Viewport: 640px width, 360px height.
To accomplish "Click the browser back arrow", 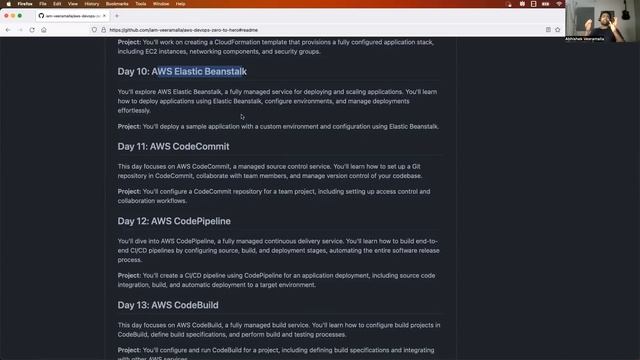I will tap(8, 30).
